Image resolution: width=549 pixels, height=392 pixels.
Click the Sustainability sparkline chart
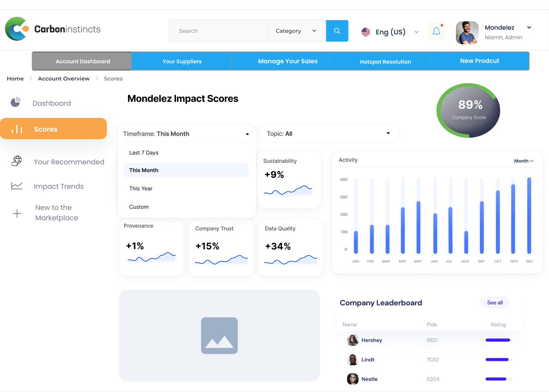pyautogui.click(x=288, y=191)
